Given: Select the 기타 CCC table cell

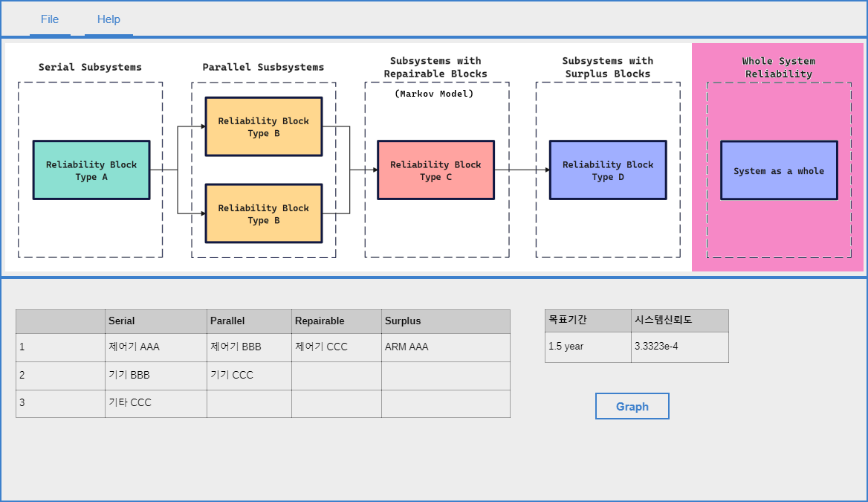Looking at the screenshot, I should click(155, 403).
